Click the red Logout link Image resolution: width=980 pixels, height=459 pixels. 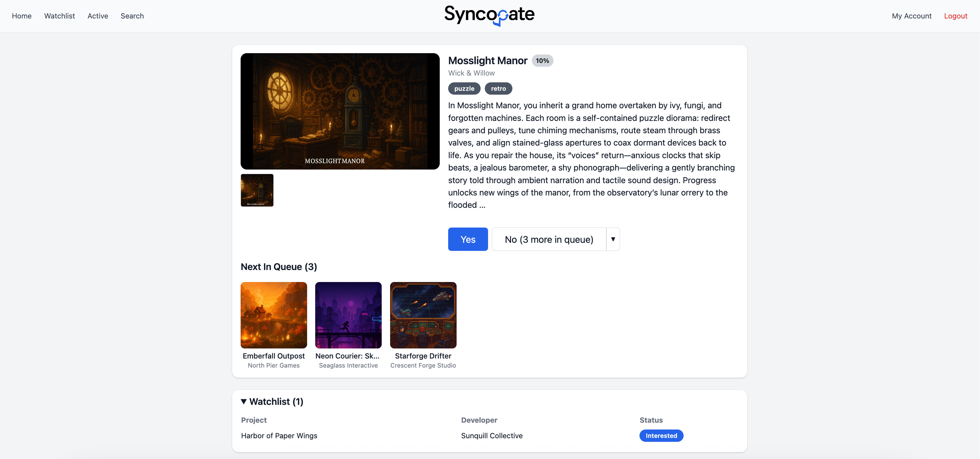point(955,16)
